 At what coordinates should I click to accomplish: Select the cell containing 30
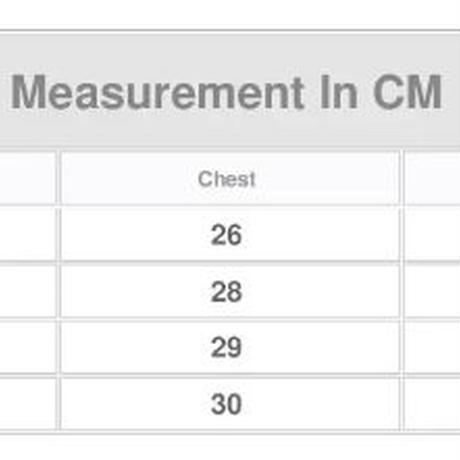coord(230,403)
